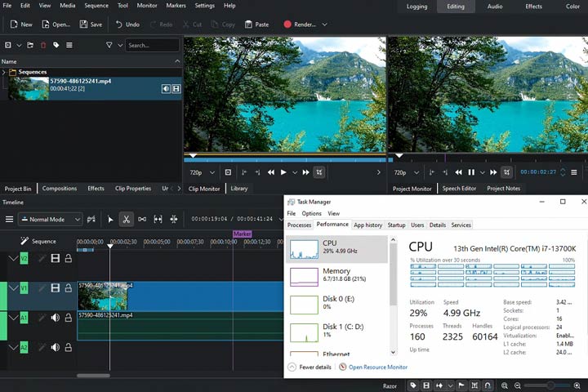Fit zoom to project in status bar
The height and width of the screenshot is (392, 588).
click(505, 385)
